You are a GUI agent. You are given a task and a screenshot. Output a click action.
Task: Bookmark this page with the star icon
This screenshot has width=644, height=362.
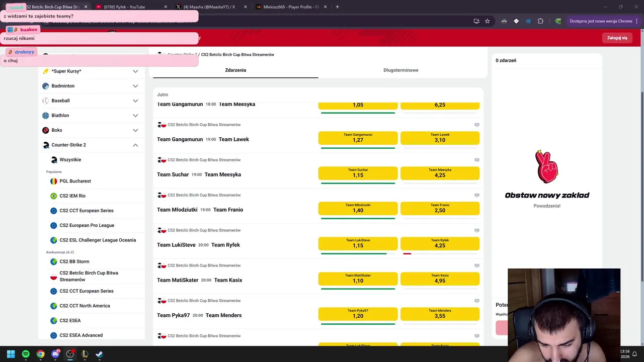click(487, 21)
